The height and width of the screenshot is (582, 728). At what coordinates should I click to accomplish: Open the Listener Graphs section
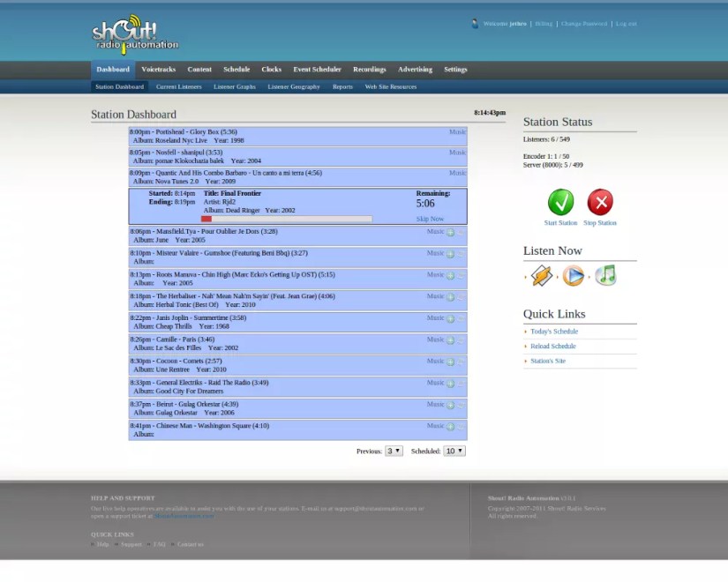pyautogui.click(x=233, y=86)
